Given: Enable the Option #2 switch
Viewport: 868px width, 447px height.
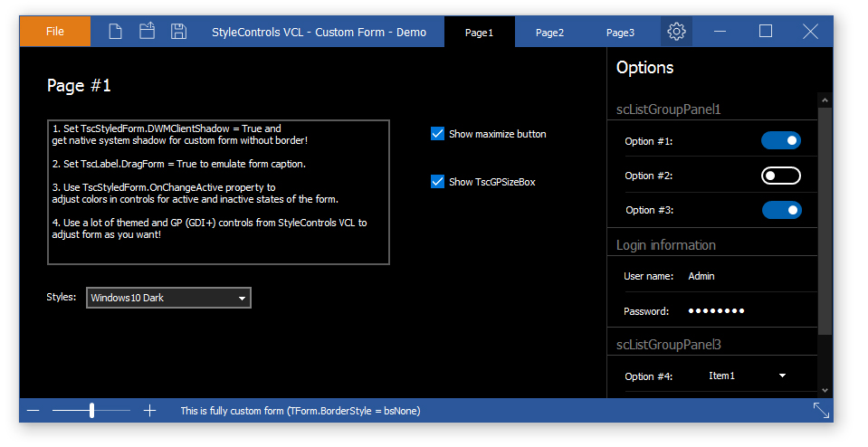Looking at the screenshot, I should tap(780, 176).
